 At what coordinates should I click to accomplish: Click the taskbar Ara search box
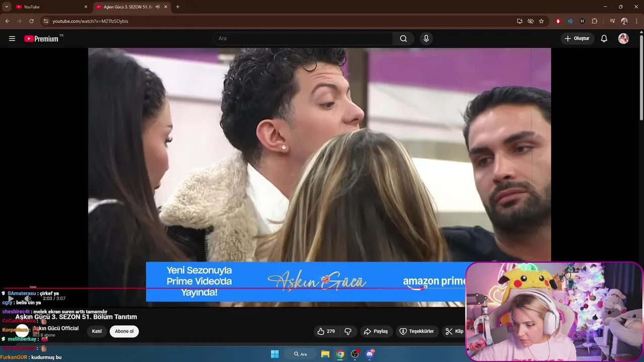click(x=300, y=354)
